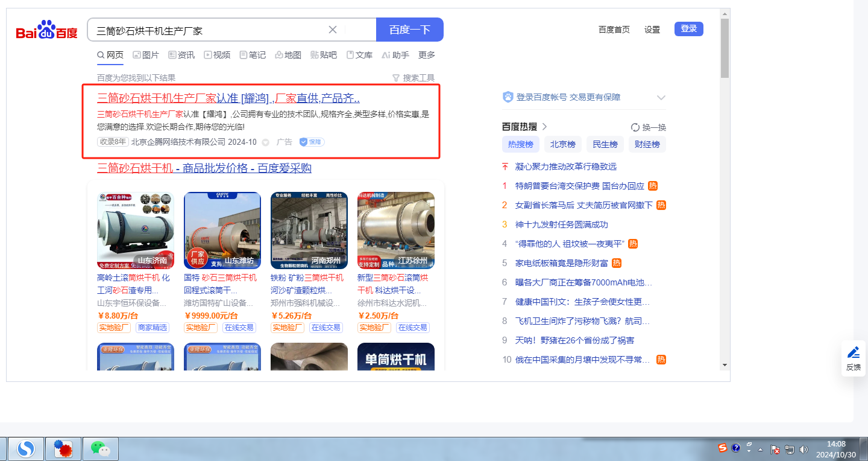The width and height of the screenshot is (868, 461).
Task: Open the taskbar clock showing 14:08
Action: 836,449
